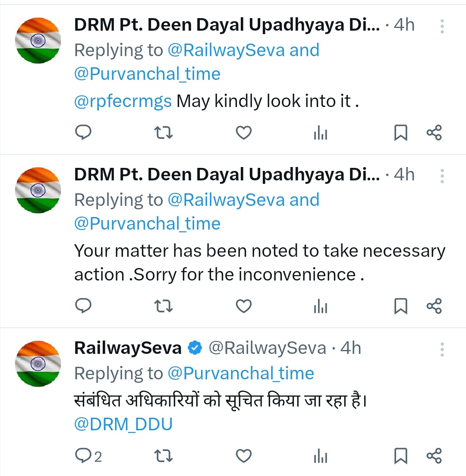Open the @rpfecrmgs mention link

(123, 101)
